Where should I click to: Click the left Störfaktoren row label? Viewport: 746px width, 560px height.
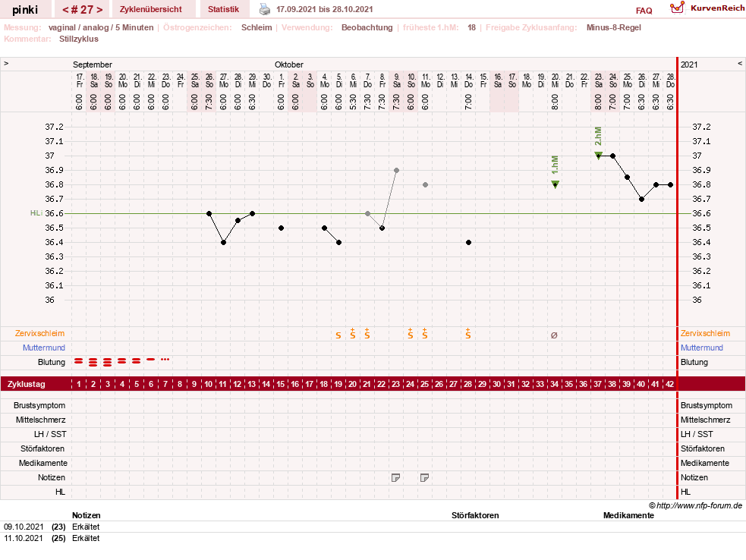[42, 448]
